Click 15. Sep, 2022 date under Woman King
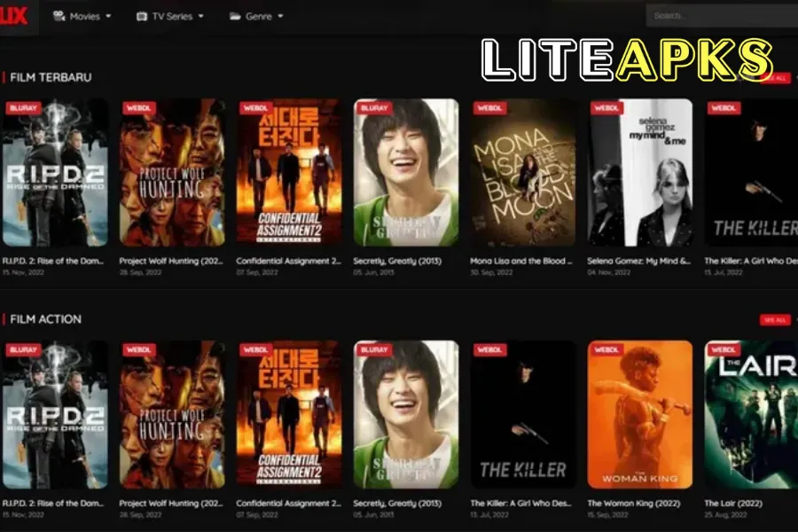The height and width of the screenshot is (532, 798). coord(608,514)
